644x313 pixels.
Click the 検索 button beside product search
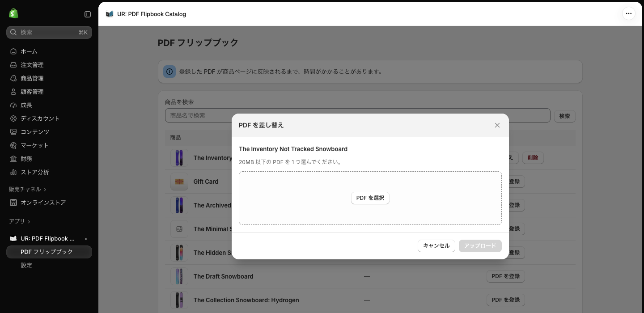tap(565, 116)
